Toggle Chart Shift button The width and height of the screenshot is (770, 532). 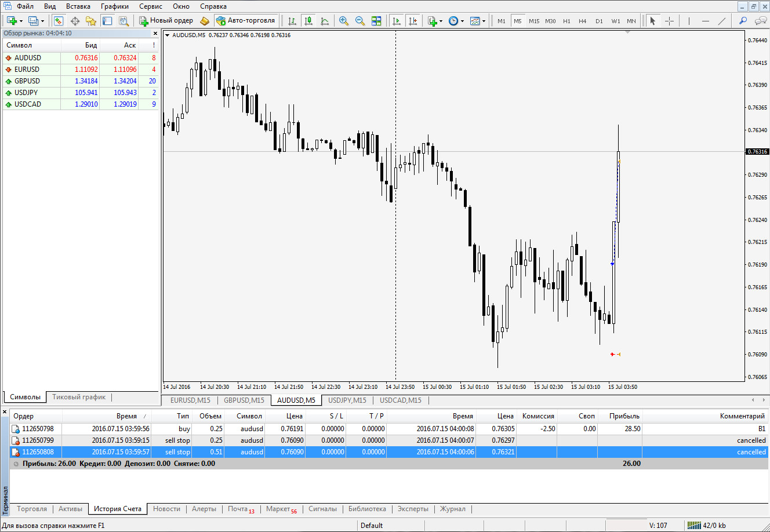[x=413, y=21]
